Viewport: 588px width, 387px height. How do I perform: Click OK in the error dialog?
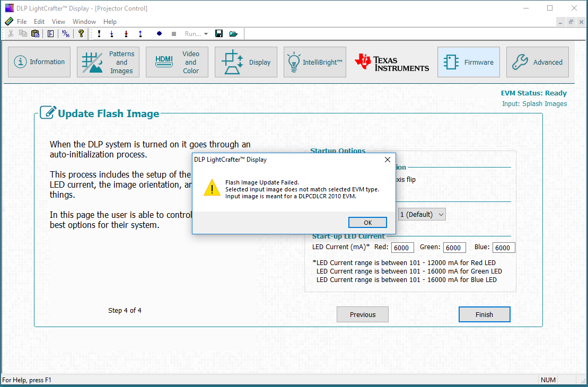(x=367, y=222)
